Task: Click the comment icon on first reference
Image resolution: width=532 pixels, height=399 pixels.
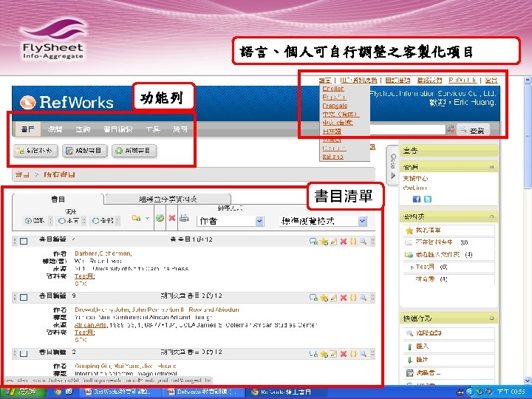Action: pos(313,241)
